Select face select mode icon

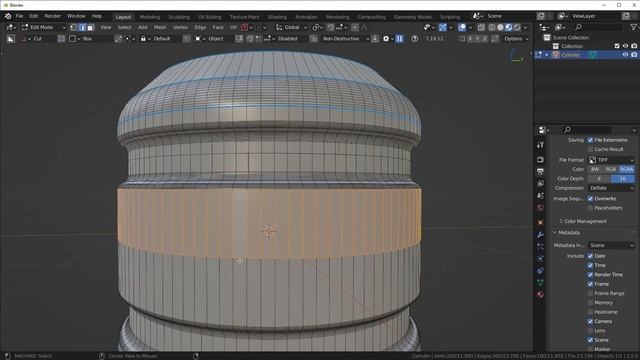(x=90, y=27)
